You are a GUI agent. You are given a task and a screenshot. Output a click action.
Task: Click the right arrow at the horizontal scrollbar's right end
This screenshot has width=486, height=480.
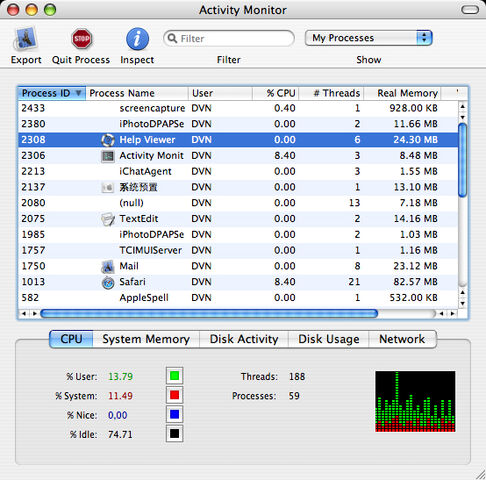tap(452, 313)
